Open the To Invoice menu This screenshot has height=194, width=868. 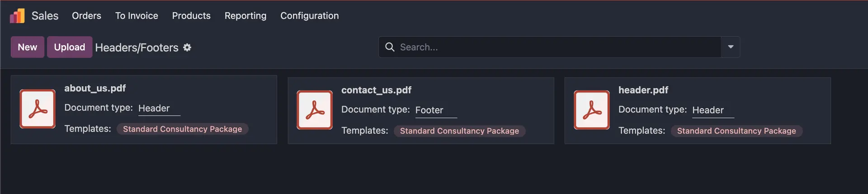click(137, 16)
